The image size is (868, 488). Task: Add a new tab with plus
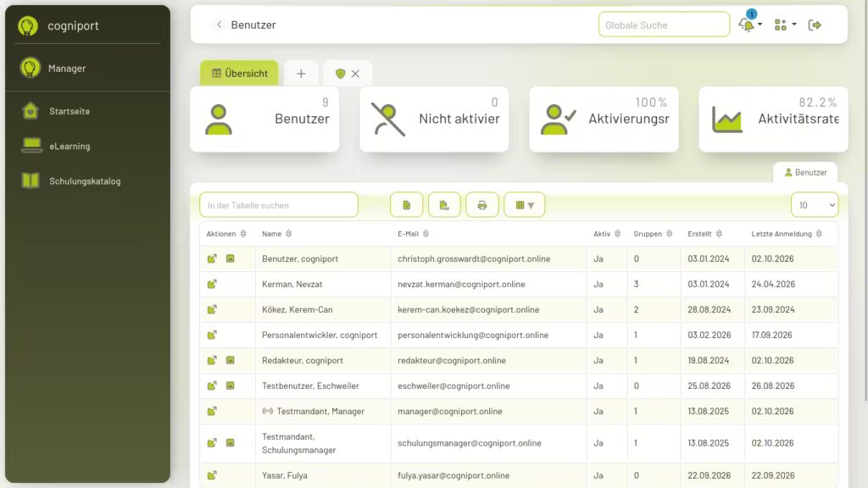pos(301,73)
